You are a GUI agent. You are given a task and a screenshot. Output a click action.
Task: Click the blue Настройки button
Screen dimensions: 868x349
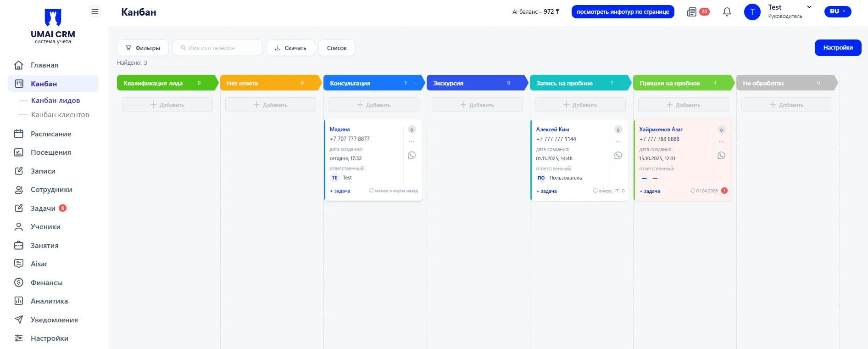[x=838, y=48]
